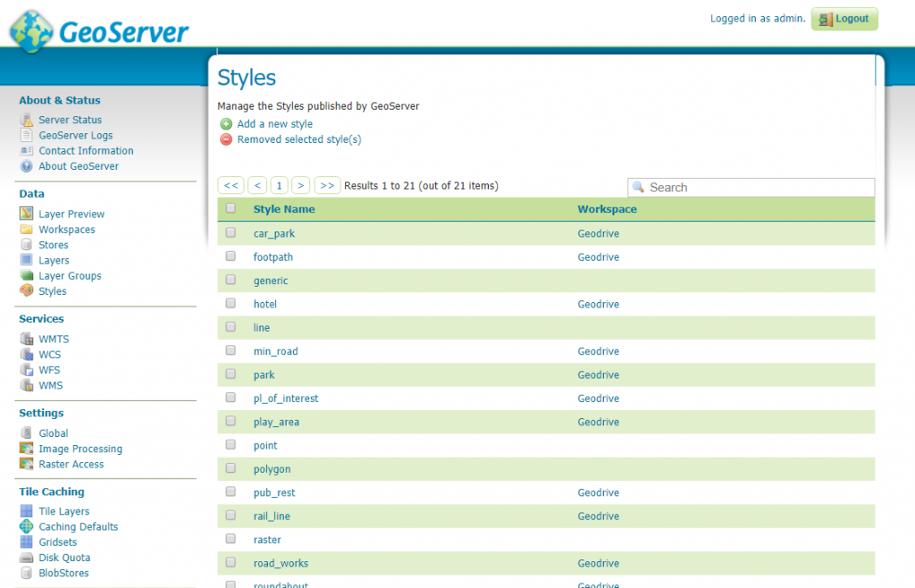The height and width of the screenshot is (588, 915).
Task: Open the Server Status page link
Action: (70, 120)
